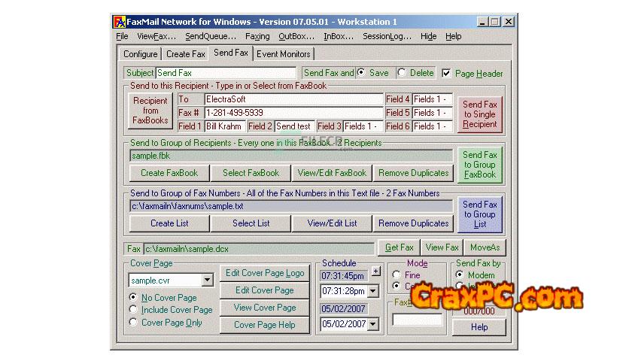Click Recipient from FaxBooks button
The width and height of the screenshot is (629, 364).
pyautogui.click(x=150, y=111)
